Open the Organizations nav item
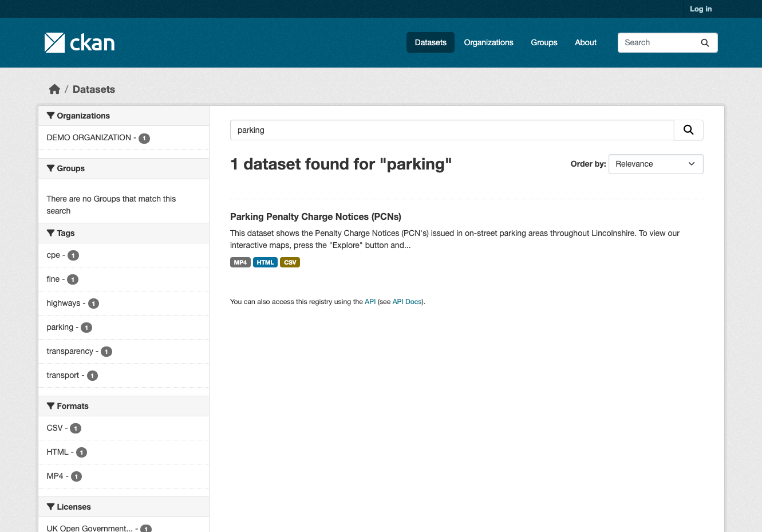This screenshot has width=762, height=532. pos(488,42)
